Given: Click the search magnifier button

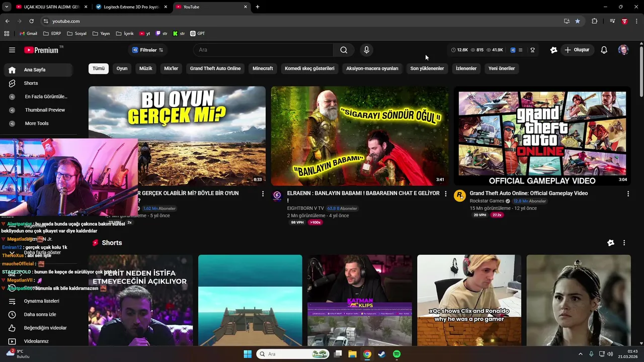Looking at the screenshot, I should pos(344,50).
